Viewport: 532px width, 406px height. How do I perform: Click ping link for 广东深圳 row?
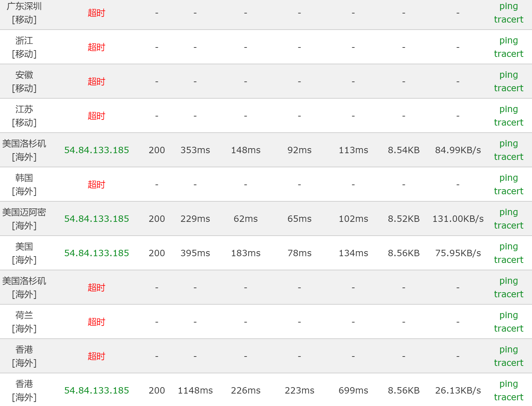(508, 6)
